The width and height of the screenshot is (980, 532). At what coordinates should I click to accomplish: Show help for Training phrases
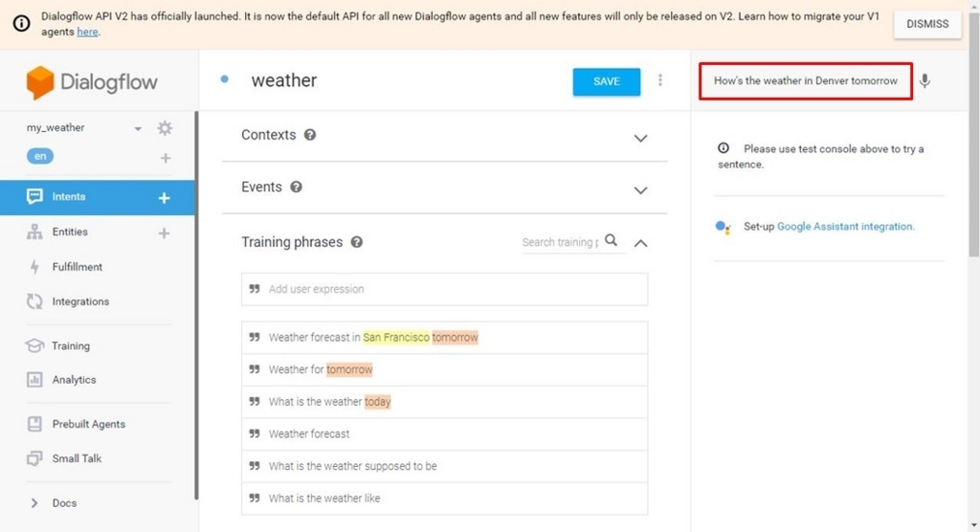(x=356, y=242)
